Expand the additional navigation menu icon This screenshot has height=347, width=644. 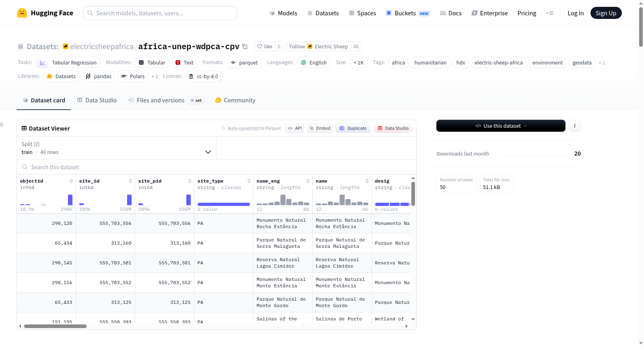pyautogui.click(x=549, y=13)
